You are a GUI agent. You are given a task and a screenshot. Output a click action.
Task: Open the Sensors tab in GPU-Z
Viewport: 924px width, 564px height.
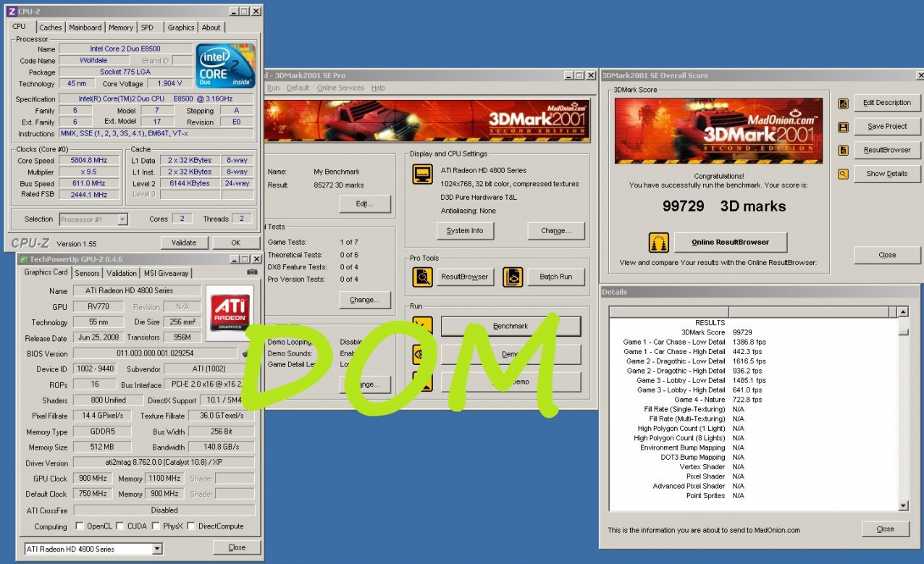(88, 273)
